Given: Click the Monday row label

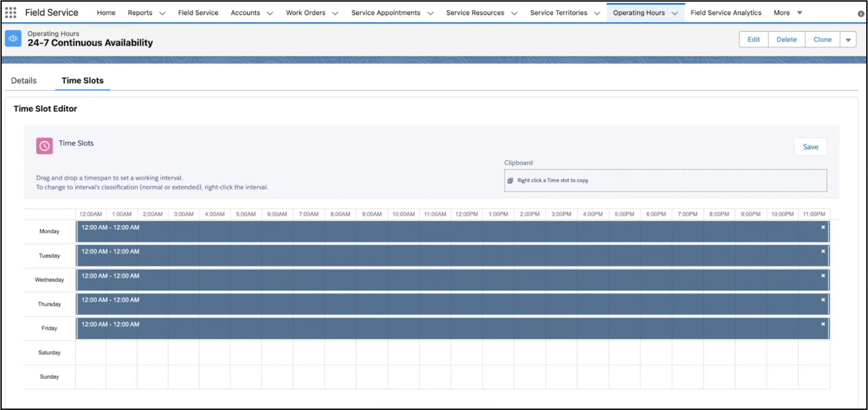Looking at the screenshot, I should point(49,231).
